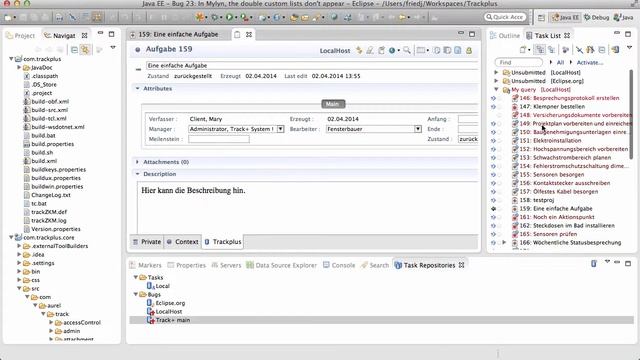
Task: Switch to Console tab
Action: click(x=339, y=265)
